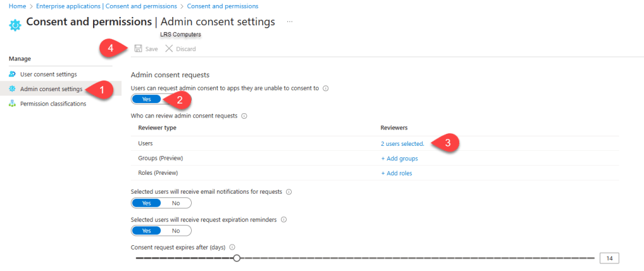644x271 pixels.
Task: Click info icon next to consent expiry days
Action: click(x=233, y=247)
